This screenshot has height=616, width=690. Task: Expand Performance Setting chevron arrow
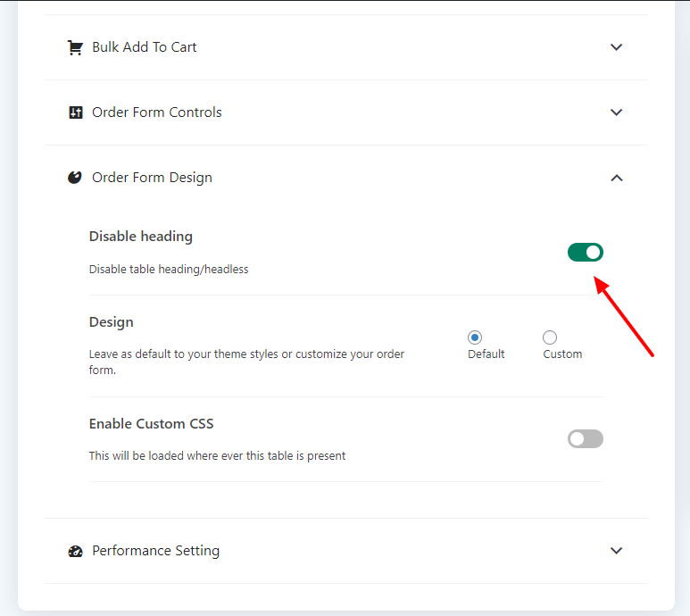(x=616, y=551)
